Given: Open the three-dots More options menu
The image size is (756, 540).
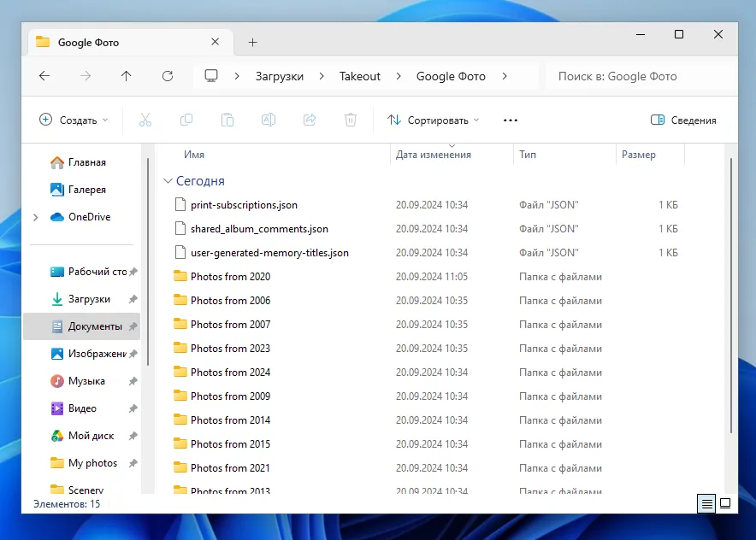Looking at the screenshot, I should tap(511, 120).
